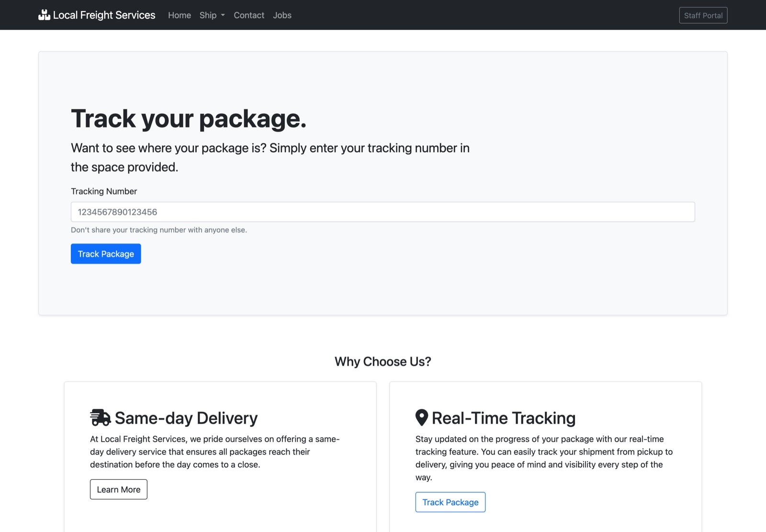Click the delivery truck icon

pyautogui.click(x=101, y=418)
